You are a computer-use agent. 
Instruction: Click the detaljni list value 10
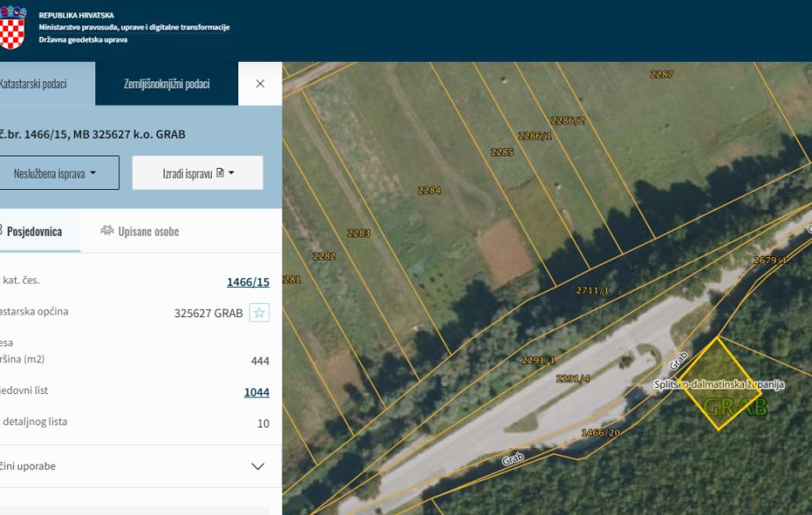pyautogui.click(x=263, y=424)
